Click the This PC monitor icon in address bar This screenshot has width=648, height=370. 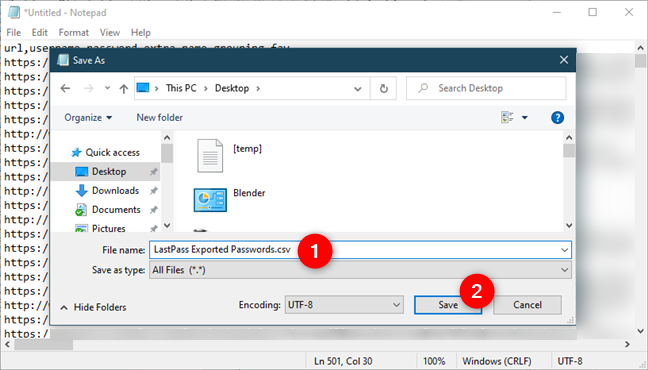143,88
